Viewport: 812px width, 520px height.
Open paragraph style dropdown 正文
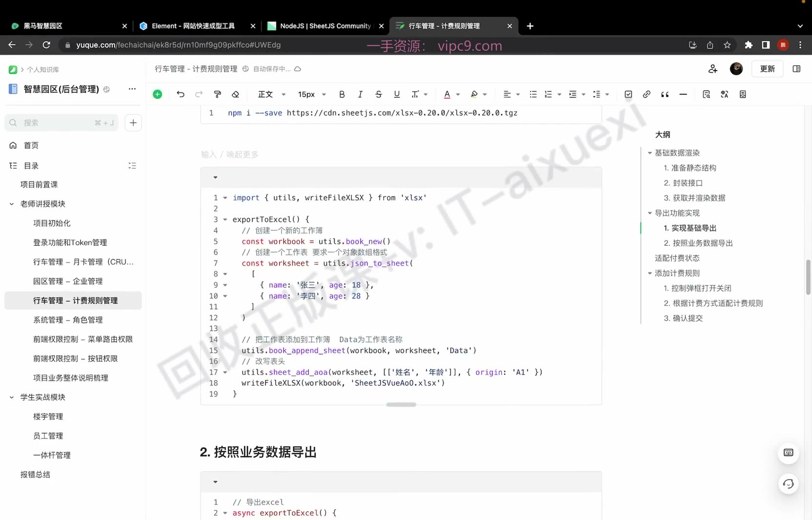click(x=271, y=94)
